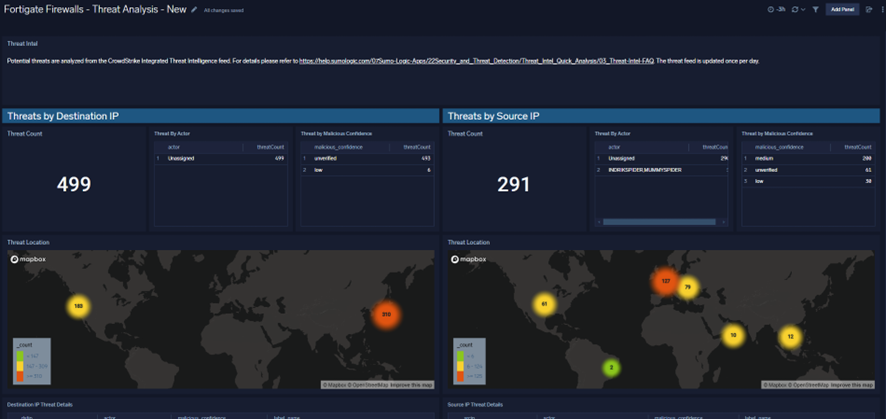The width and height of the screenshot is (886, 419).
Task: Expand the refresh interval dropdown chevron
Action: [x=803, y=10]
